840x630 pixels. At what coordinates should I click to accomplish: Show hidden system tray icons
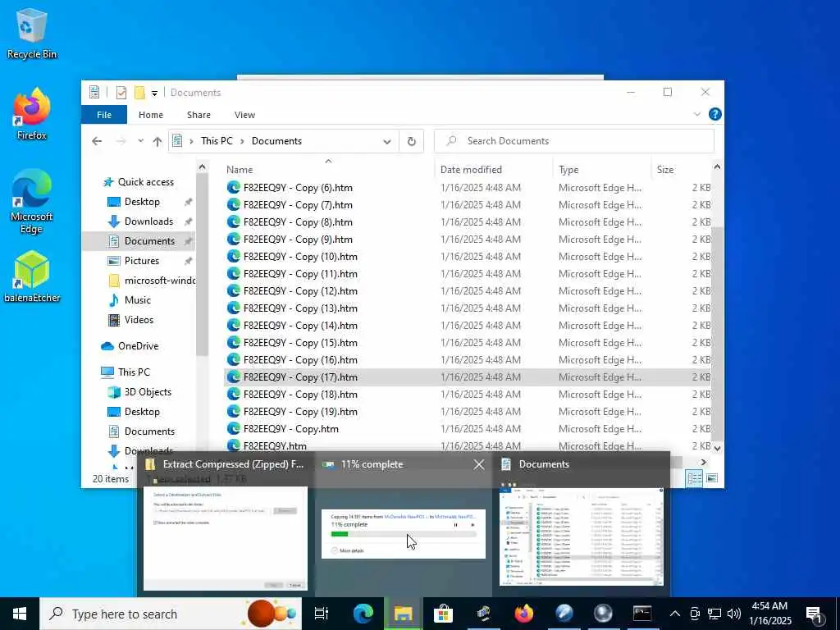[675, 614]
